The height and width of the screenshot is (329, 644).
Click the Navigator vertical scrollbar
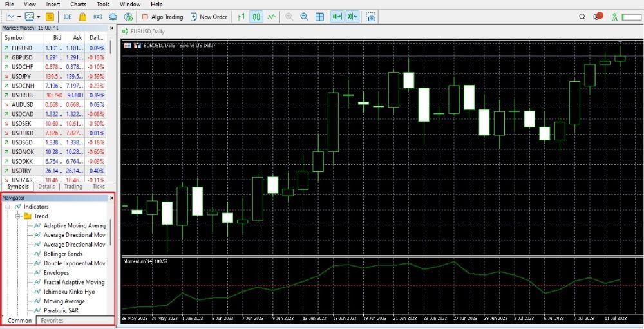tap(111, 232)
